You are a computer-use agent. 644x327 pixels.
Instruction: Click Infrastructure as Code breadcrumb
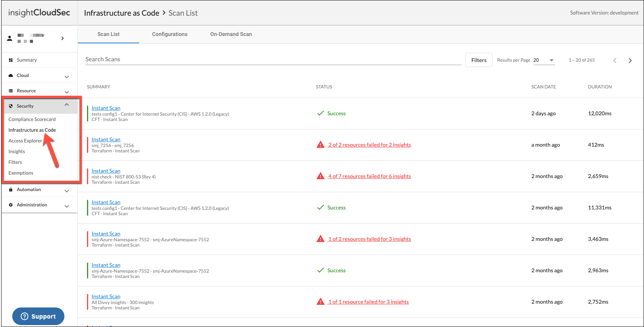click(122, 13)
